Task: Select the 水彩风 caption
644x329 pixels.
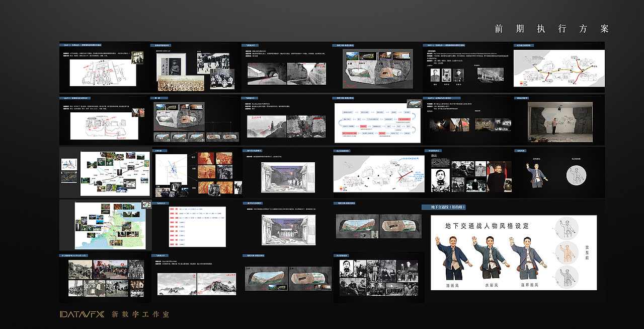Action: 491,285
